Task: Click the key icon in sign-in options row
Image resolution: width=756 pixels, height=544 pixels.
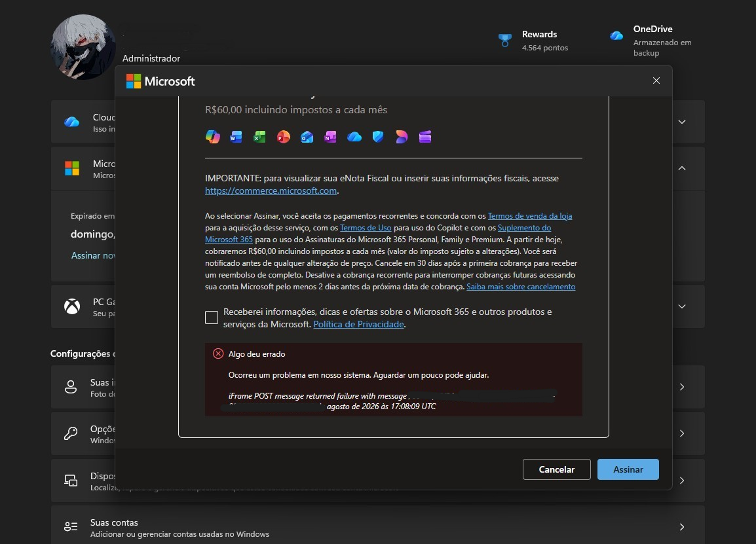Action: point(70,433)
